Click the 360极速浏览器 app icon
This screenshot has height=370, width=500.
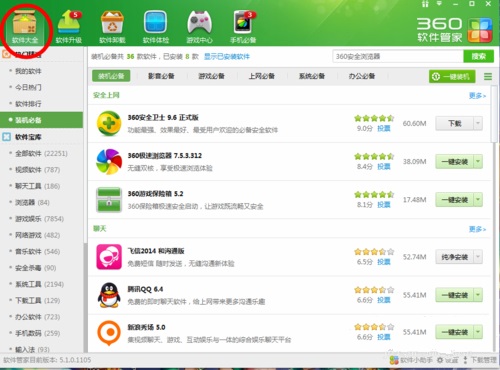tap(109, 162)
